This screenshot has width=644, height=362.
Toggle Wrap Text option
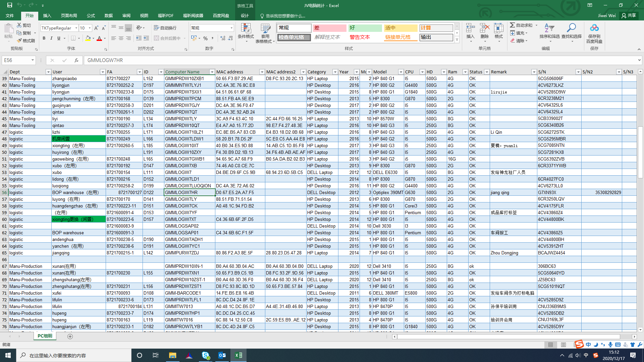tap(165, 28)
